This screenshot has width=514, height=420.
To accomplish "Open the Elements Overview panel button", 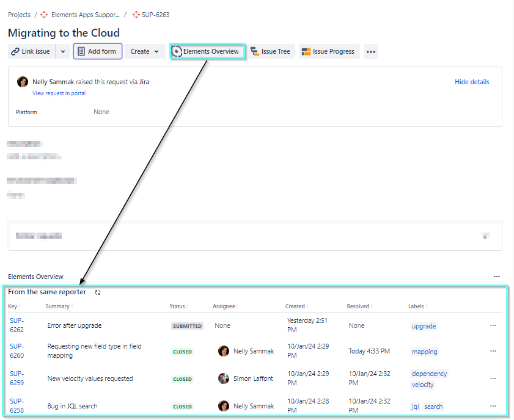I will coord(207,52).
